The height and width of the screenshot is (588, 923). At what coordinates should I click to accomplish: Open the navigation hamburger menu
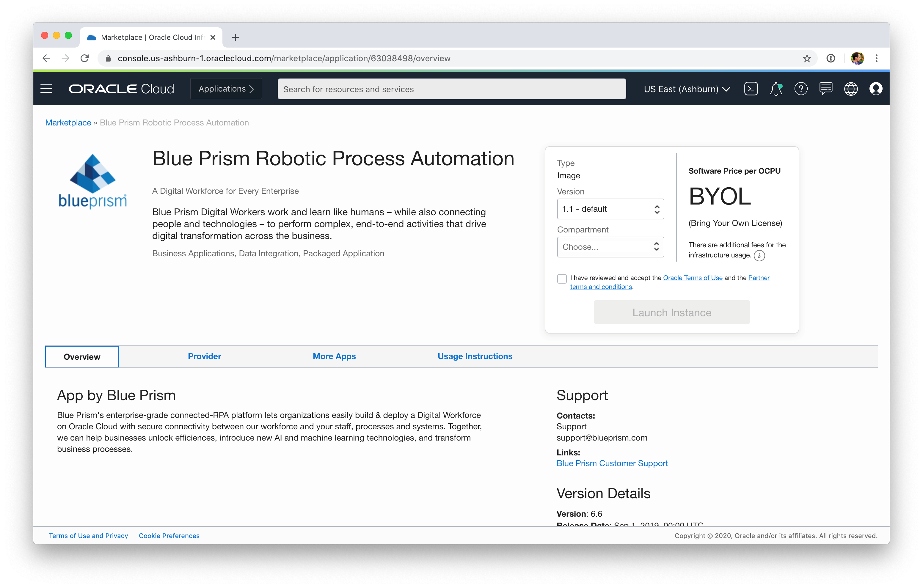coord(46,89)
